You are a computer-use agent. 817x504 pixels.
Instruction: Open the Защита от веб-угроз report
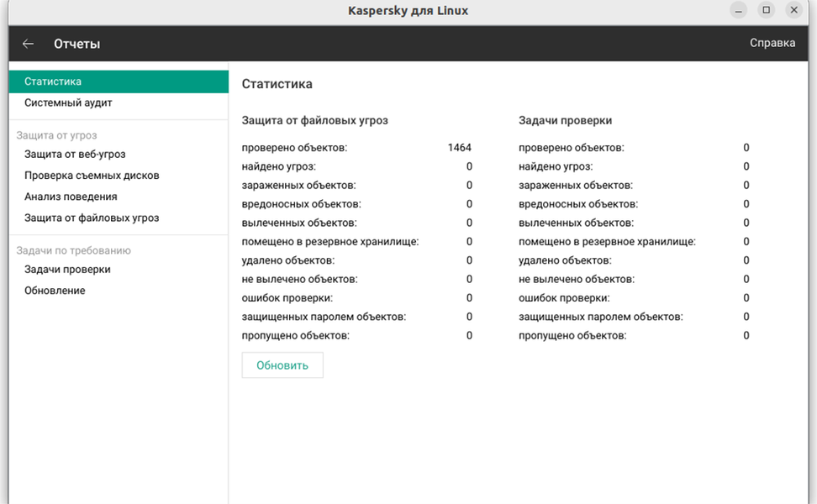click(x=75, y=155)
